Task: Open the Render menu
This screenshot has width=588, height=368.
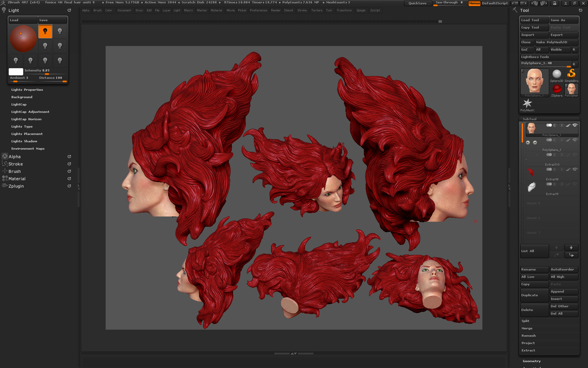Action: click(276, 10)
